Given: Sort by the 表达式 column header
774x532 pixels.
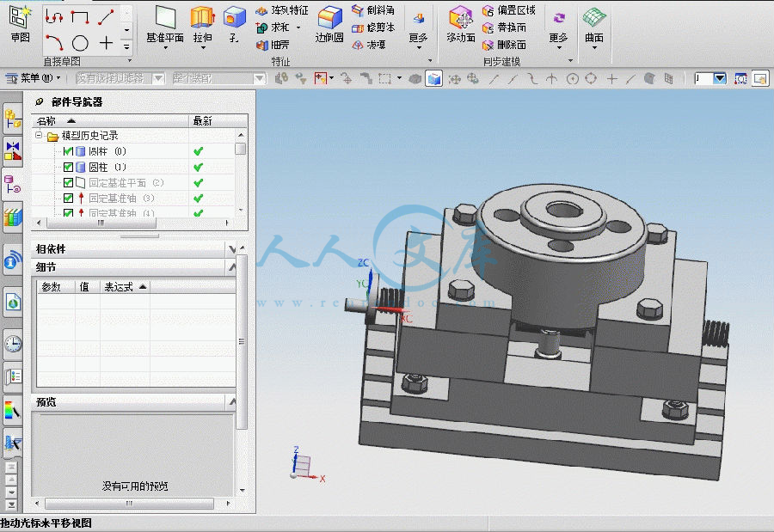Looking at the screenshot, I should point(126,287).
